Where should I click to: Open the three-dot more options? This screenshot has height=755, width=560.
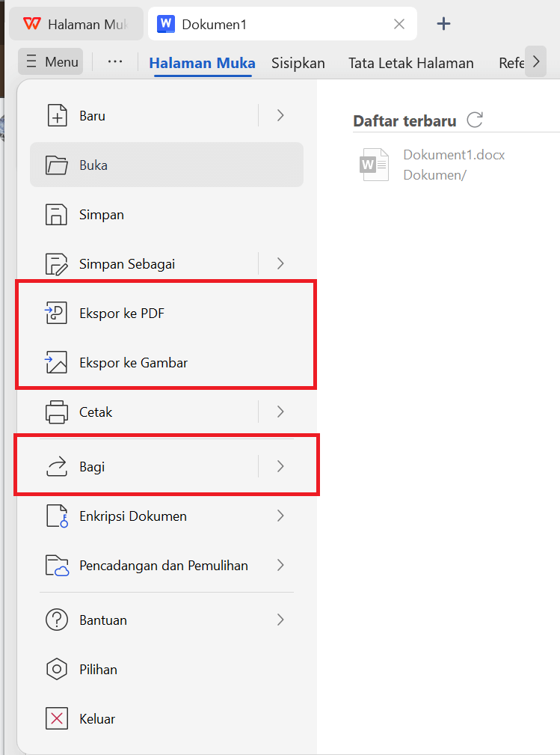coord(115,61)
